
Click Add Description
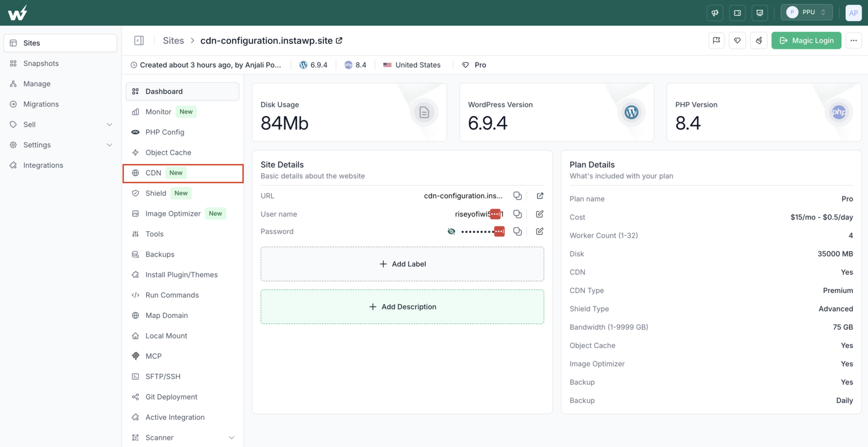coord(403,307)
